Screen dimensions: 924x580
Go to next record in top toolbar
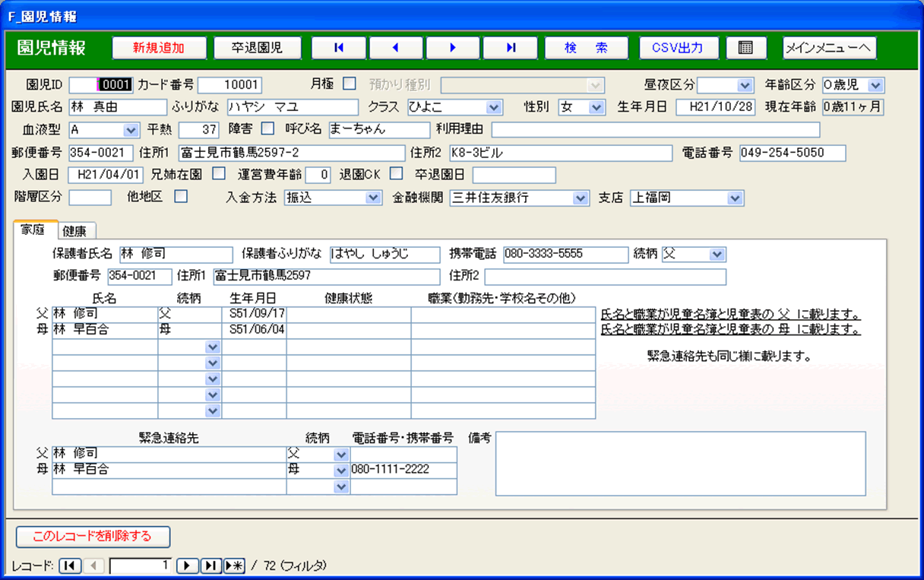(x=453, y=48)
